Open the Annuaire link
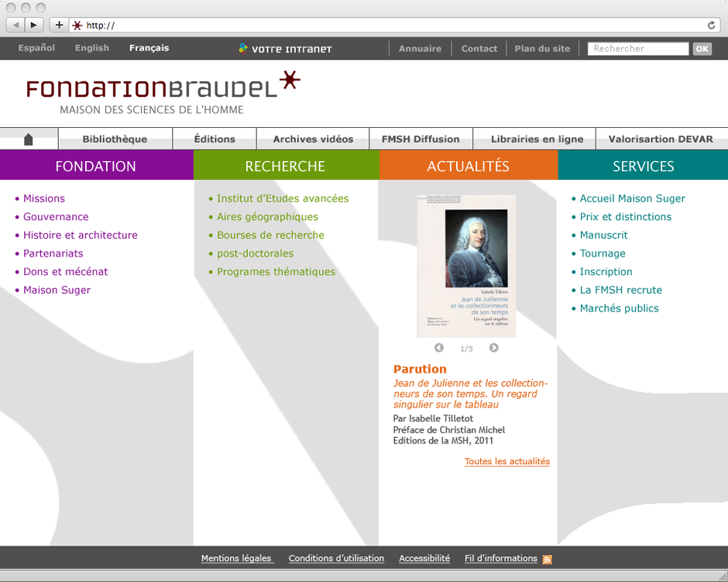 421,48
